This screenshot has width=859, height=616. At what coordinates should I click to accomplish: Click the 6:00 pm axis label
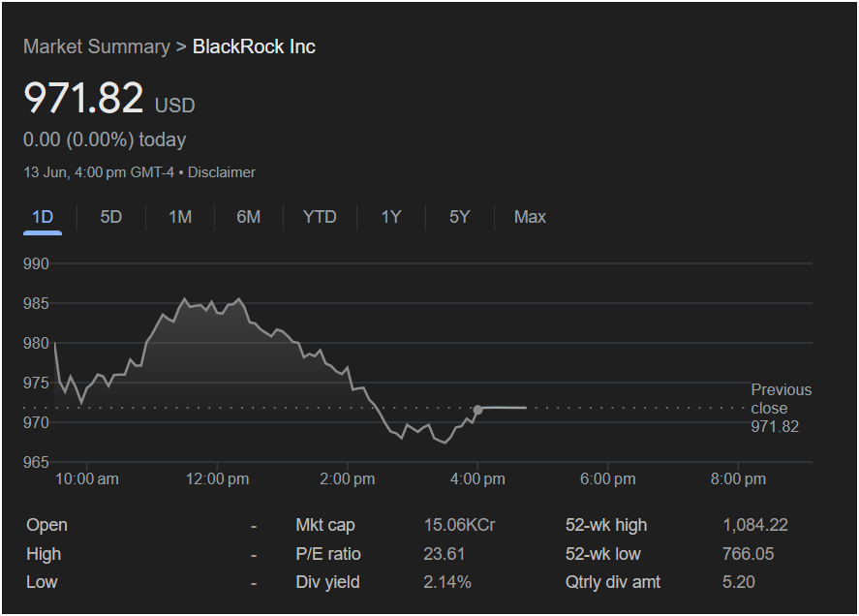tap(608, 479)
